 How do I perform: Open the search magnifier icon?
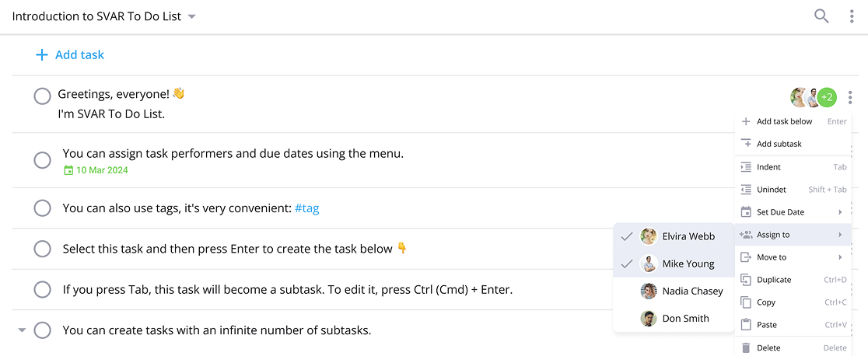[x=821, y=16]
